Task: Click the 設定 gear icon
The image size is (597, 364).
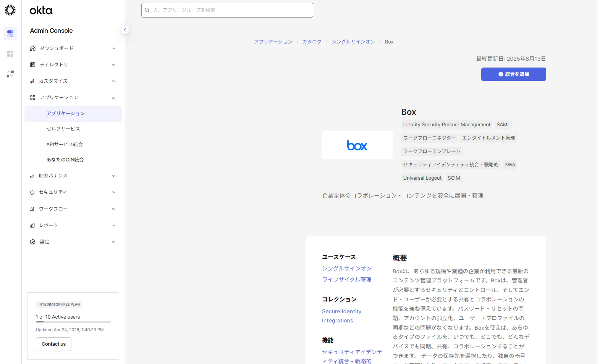Action: click(32, 242)
